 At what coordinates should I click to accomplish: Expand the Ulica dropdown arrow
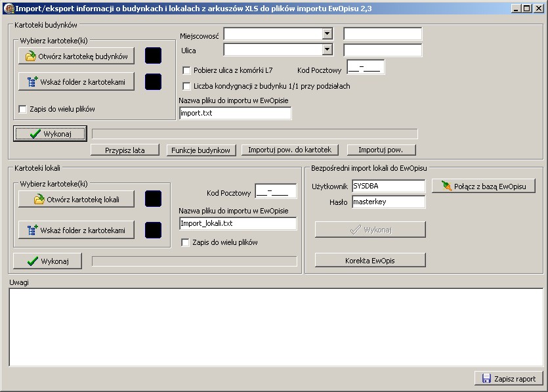[327, 50]
